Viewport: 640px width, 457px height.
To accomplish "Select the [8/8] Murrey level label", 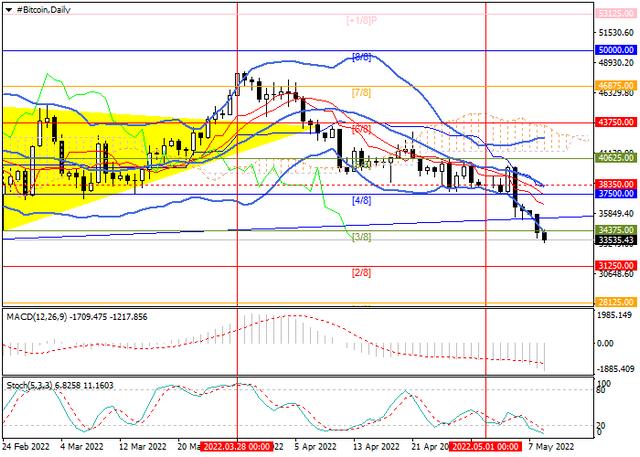I will pos(362,57).
